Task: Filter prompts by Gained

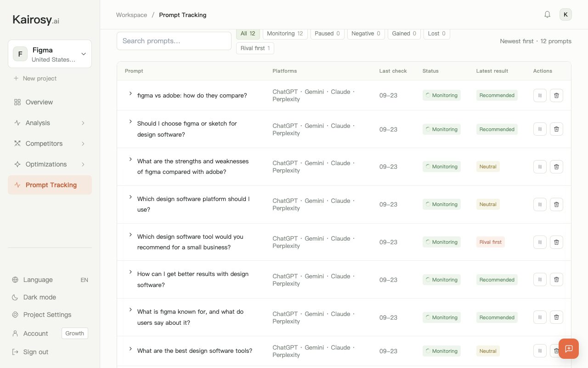Action: (x=404, y=34)
